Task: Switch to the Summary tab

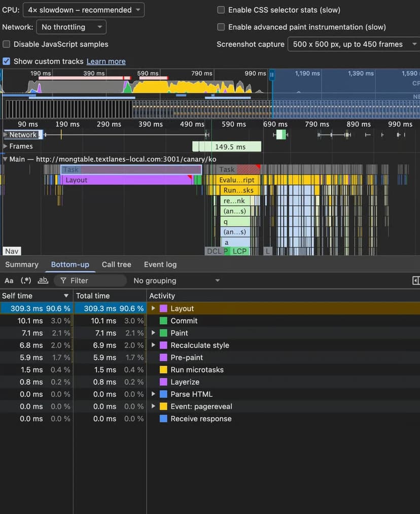Action: pyautogui.click(x=22, y=264)
